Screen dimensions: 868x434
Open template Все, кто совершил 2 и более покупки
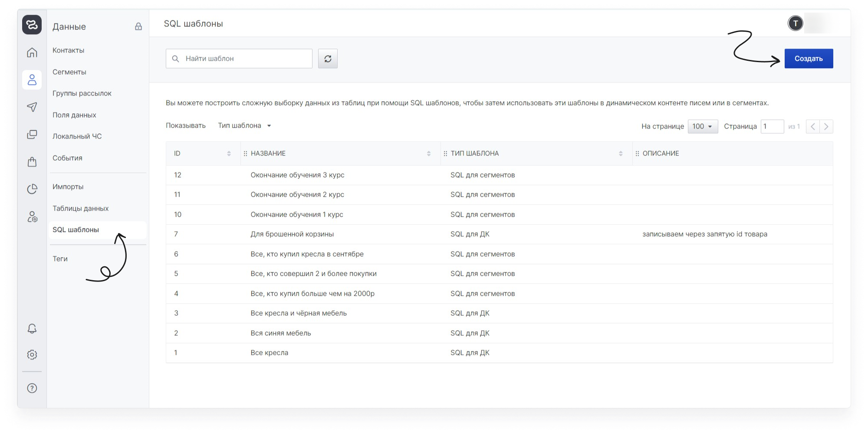[313, 274]
